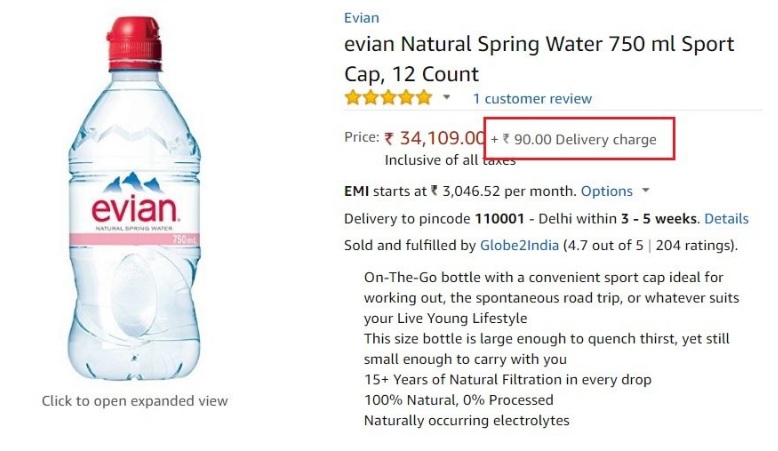Screen dimensions: 778x451
Task: Click the 750 ml marking on the bottle label
Action: (184, 240)
